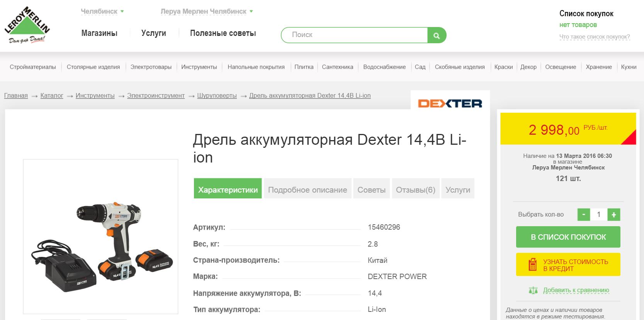Focus the Поиск search field
The height and width of the screenshot is (320, 644).
[x=354, y=35]
